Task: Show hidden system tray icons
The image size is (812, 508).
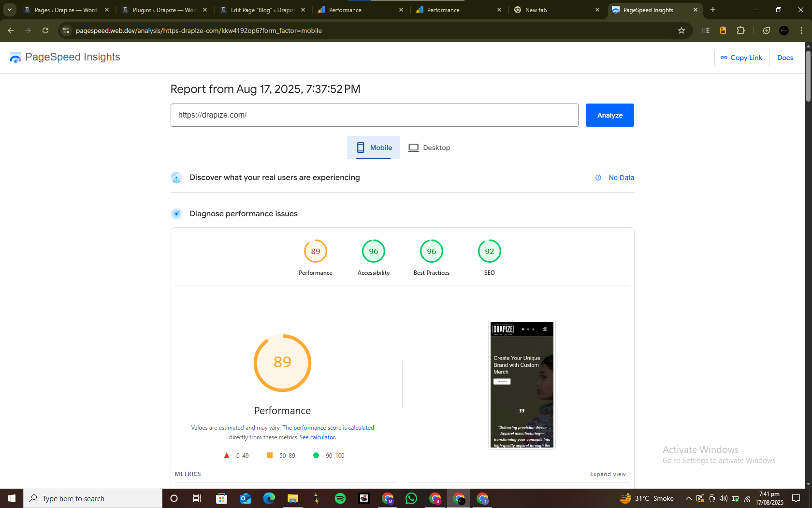Action: [688, 498]
